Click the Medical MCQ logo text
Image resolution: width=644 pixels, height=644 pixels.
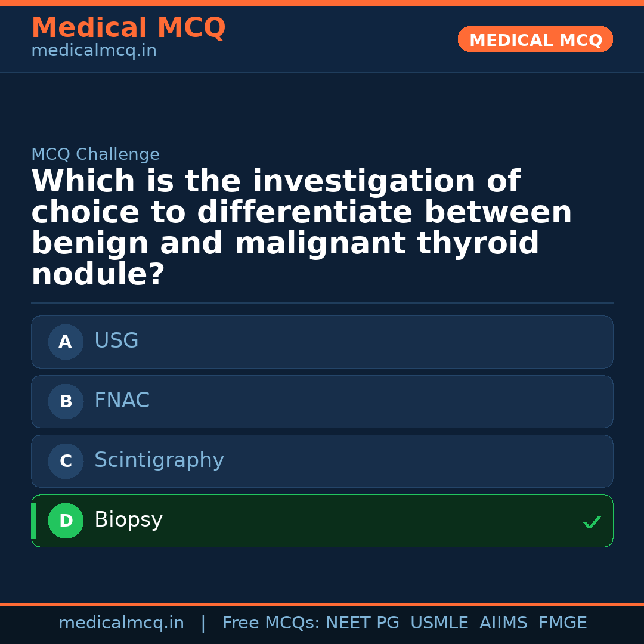click(128, 27)
